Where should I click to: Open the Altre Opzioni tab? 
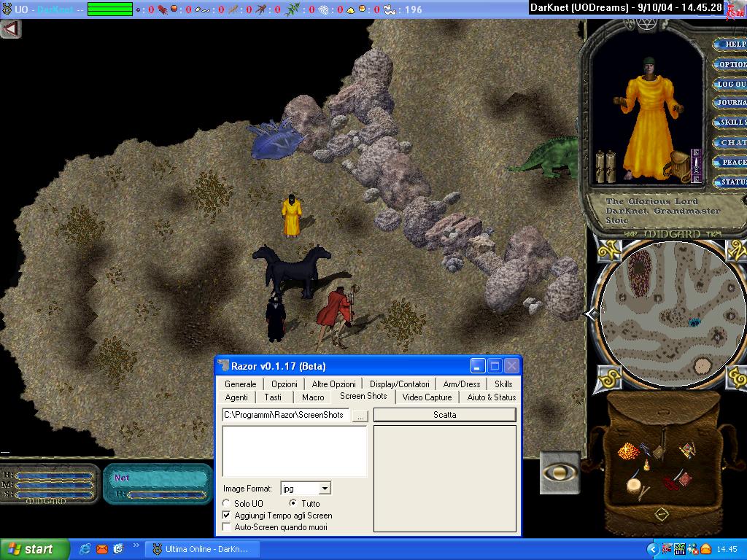point(333,384)
